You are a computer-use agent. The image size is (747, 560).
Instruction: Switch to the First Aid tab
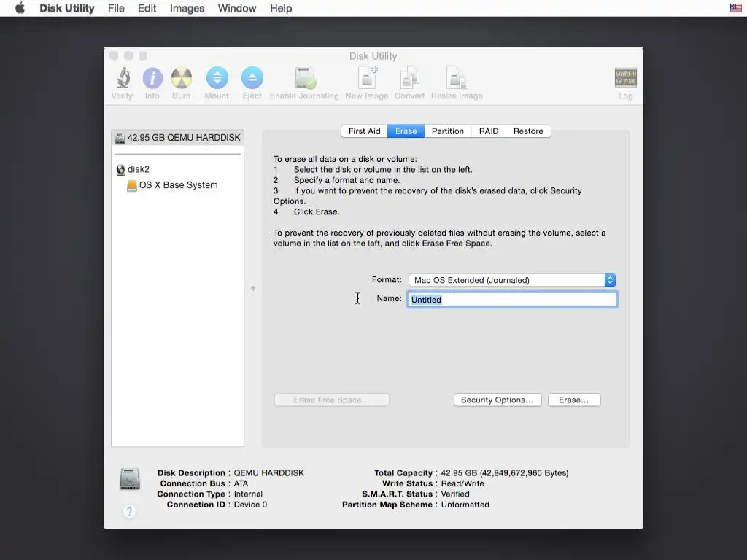pyautogui.click(x=365, y=131)
